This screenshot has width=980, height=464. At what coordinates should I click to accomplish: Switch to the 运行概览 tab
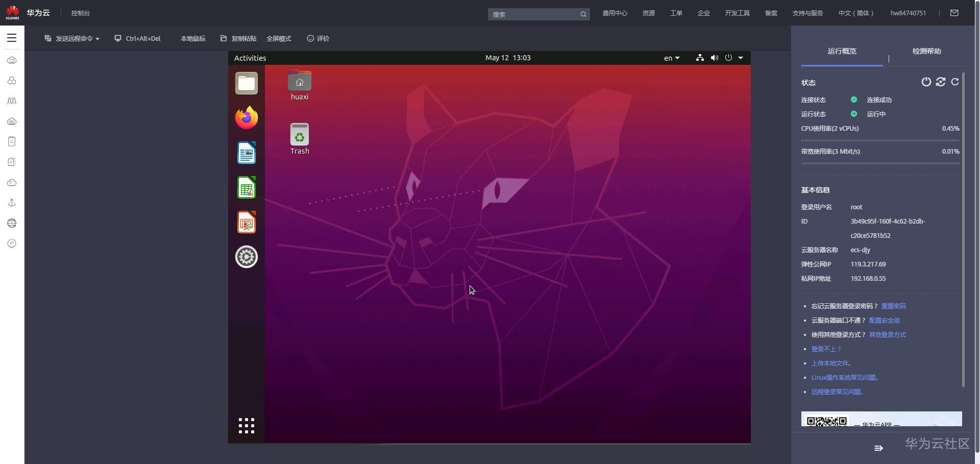(x=842, y=51)
